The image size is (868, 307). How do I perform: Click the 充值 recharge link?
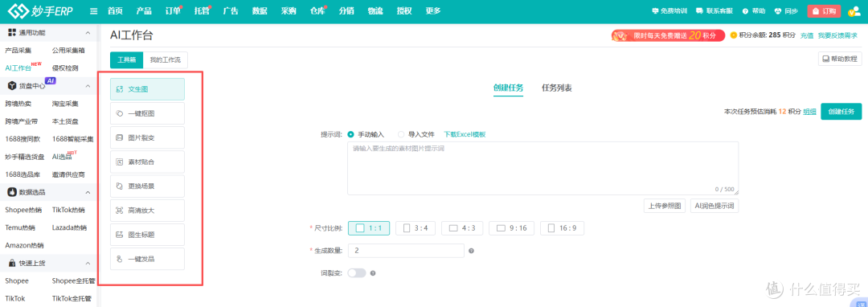point(807,35)
